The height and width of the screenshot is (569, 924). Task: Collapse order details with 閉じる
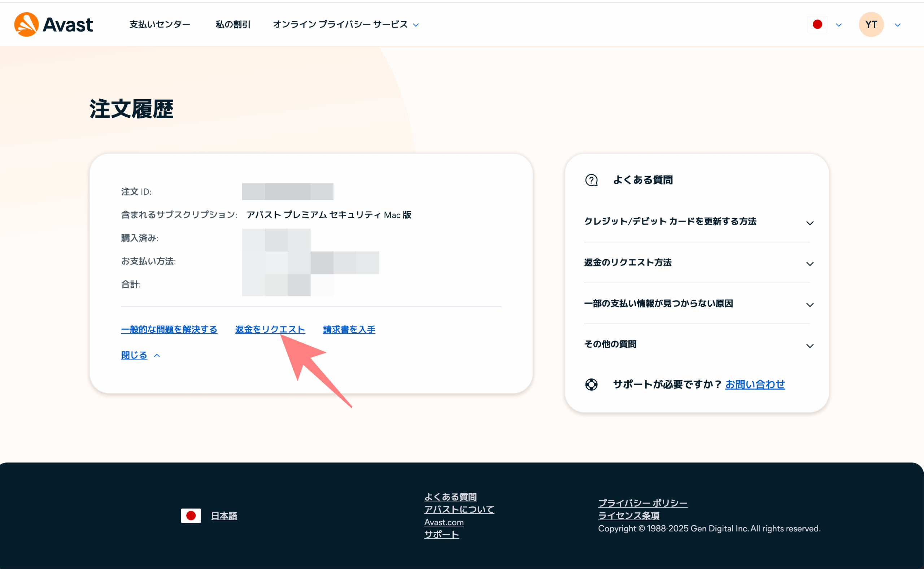(134, 355)
